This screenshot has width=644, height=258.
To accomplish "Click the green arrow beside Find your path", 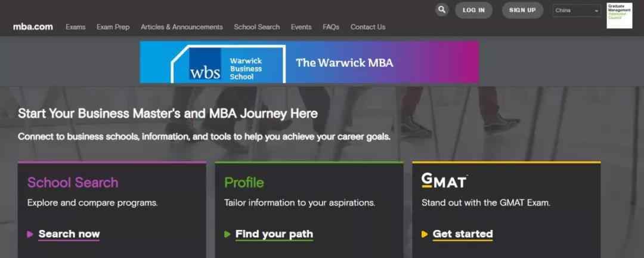I will pos(227,234).
